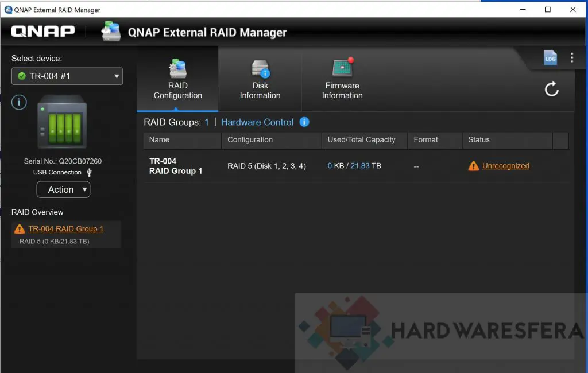
Task: Click the USB connection symbol
Action: click(x=89, y=173)
